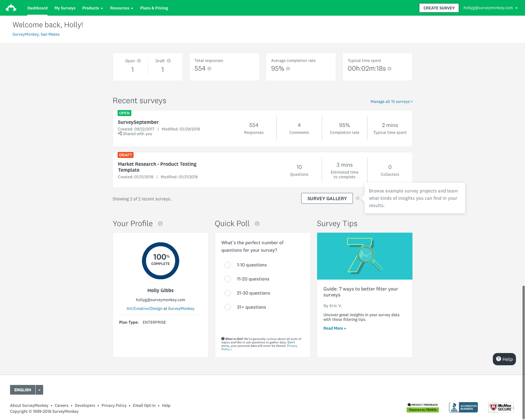Click info icon next to Draft count
The width and height of the screenshot is (525, 420).
(169, 61)
